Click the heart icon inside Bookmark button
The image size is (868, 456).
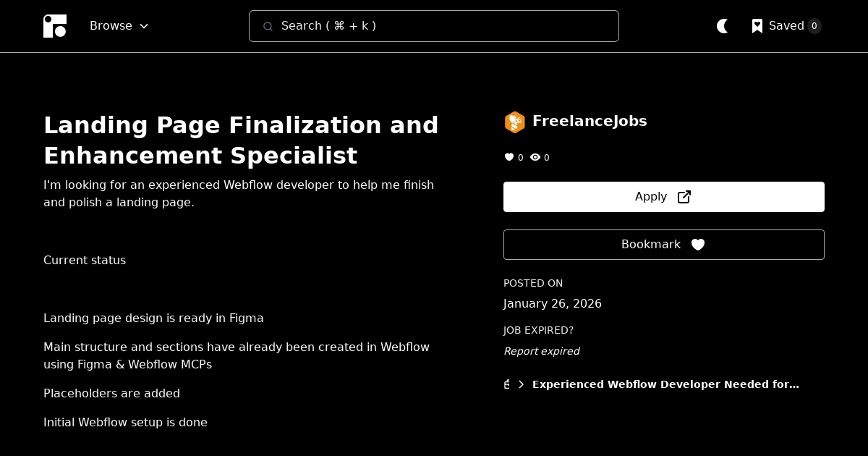[x=698, y=245]
